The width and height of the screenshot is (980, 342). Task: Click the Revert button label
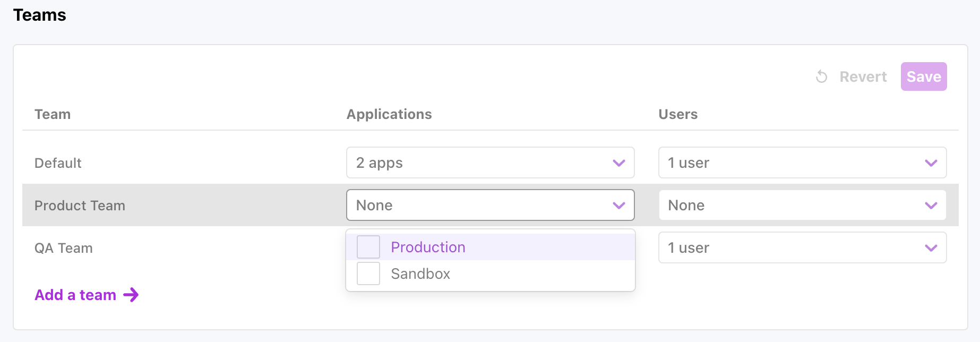[863, 77]
